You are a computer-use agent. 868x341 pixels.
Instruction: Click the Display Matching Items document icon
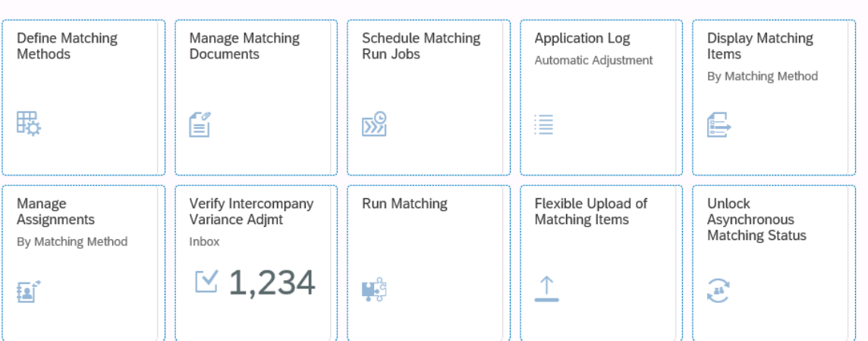719,125
